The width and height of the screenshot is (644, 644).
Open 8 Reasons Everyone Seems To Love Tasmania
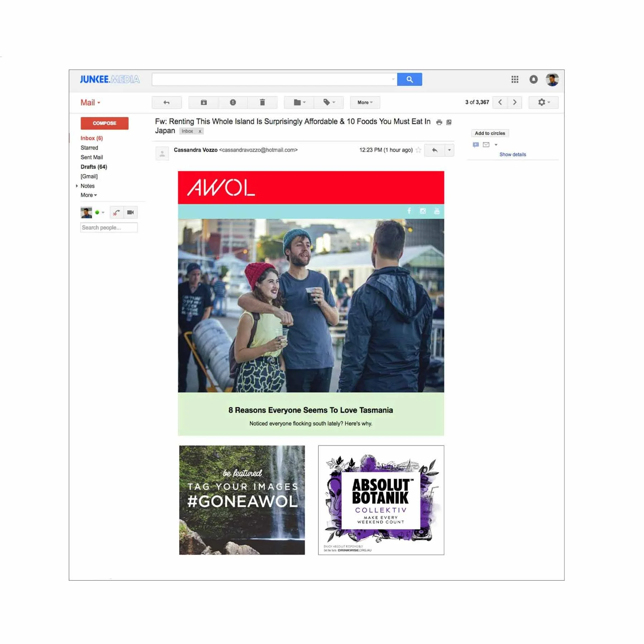311,410
